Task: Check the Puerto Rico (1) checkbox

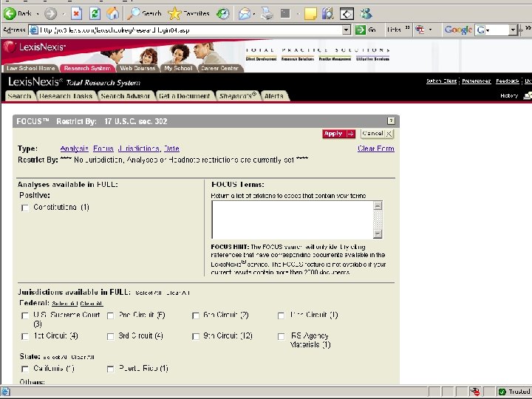Action: (x=110, y=369)
